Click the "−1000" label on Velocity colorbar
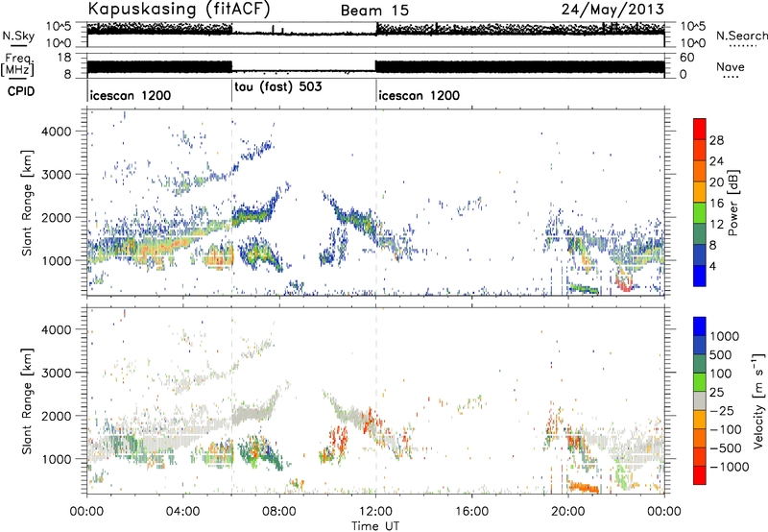 click(x=730, y=467)
